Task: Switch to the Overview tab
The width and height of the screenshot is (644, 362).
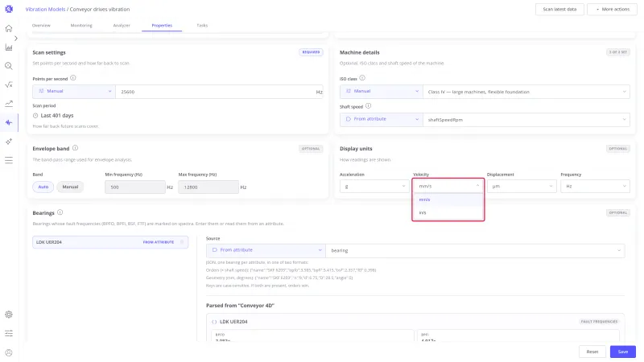Action: [41, 26]
